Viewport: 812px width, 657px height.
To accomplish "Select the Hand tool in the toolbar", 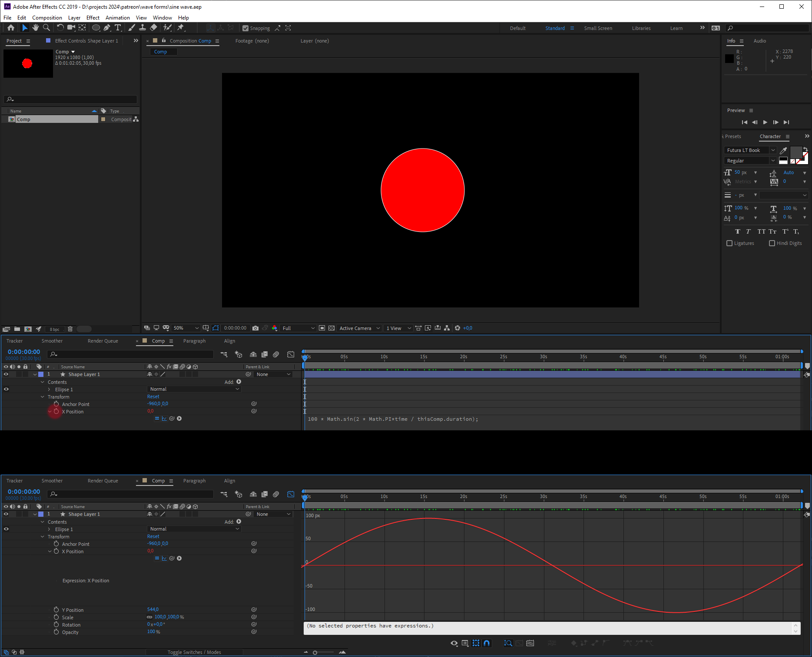I will (x=35, y=28).
